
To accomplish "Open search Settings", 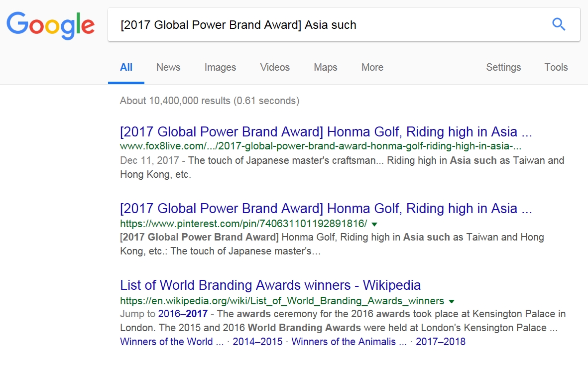I will 504,67.
